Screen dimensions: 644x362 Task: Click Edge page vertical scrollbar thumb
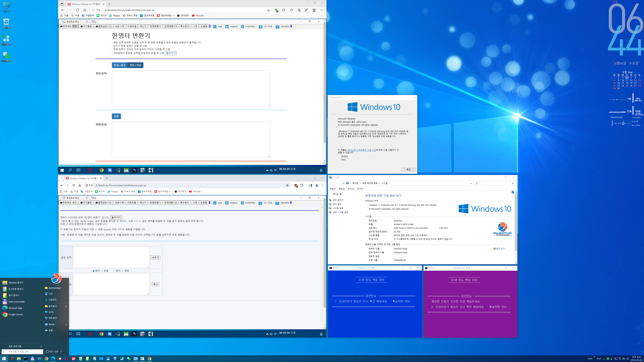point(325,82)
